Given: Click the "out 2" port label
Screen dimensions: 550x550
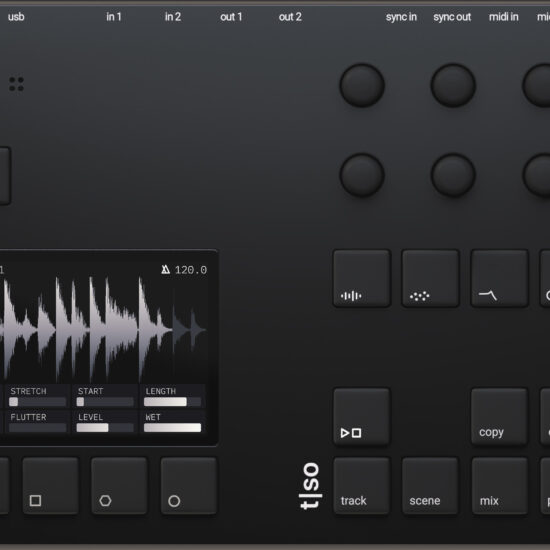Looking at the screenshot, I should tap(290, 17).
